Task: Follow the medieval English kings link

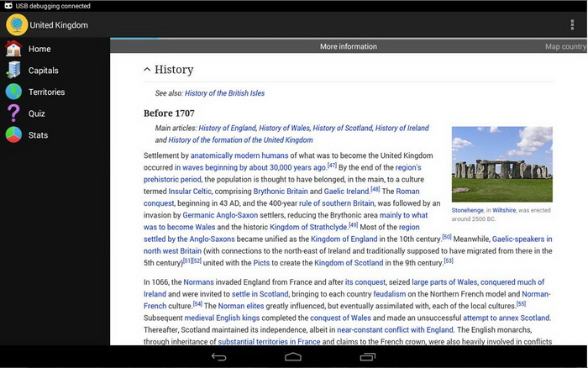Action: [x=222, y=318]
